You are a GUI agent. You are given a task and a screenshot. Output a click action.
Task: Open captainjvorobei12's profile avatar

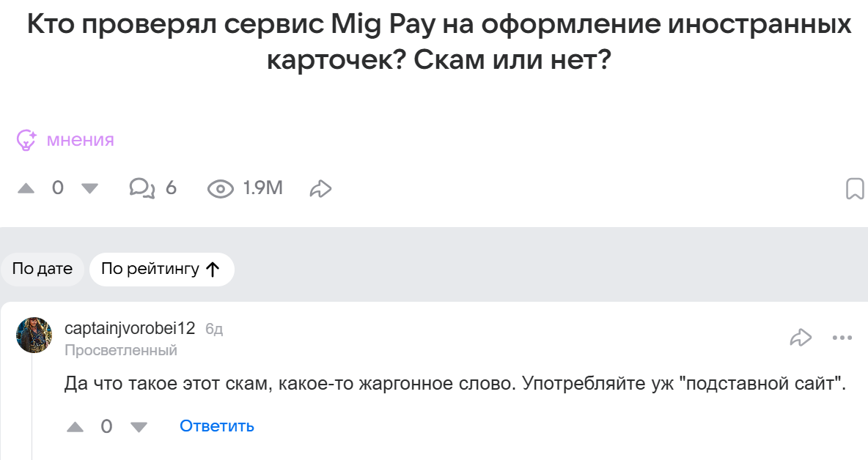point(34,335)
